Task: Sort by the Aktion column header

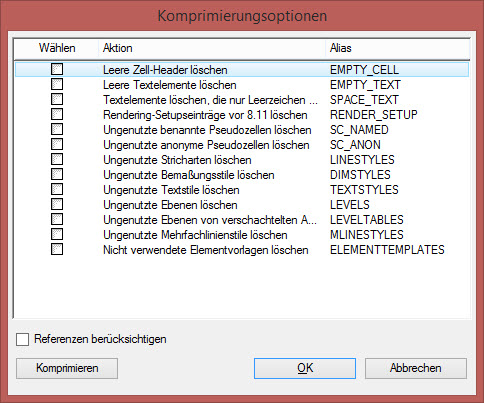Action: (212, 48)
